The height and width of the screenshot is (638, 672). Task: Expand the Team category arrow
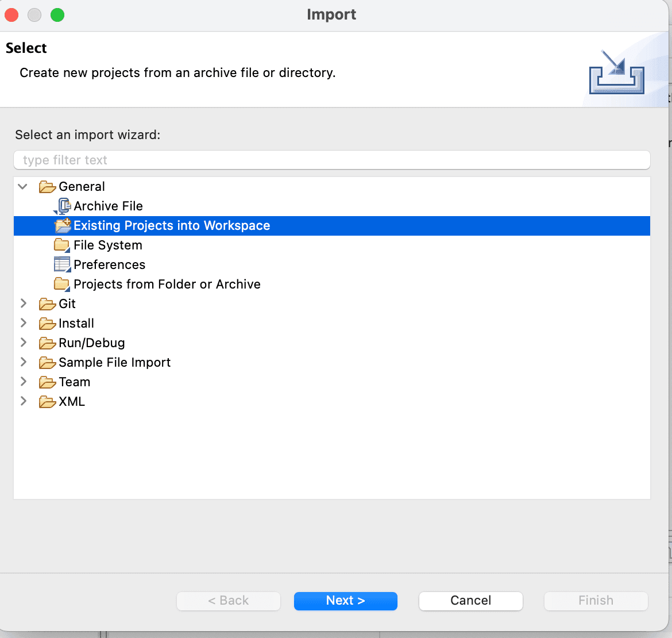click(x=24, y=382)
